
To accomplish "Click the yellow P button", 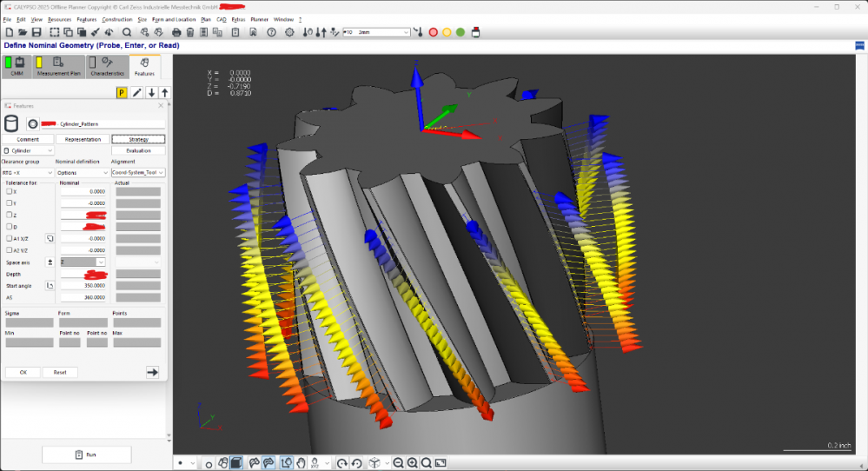I will [x=122, y=93].
